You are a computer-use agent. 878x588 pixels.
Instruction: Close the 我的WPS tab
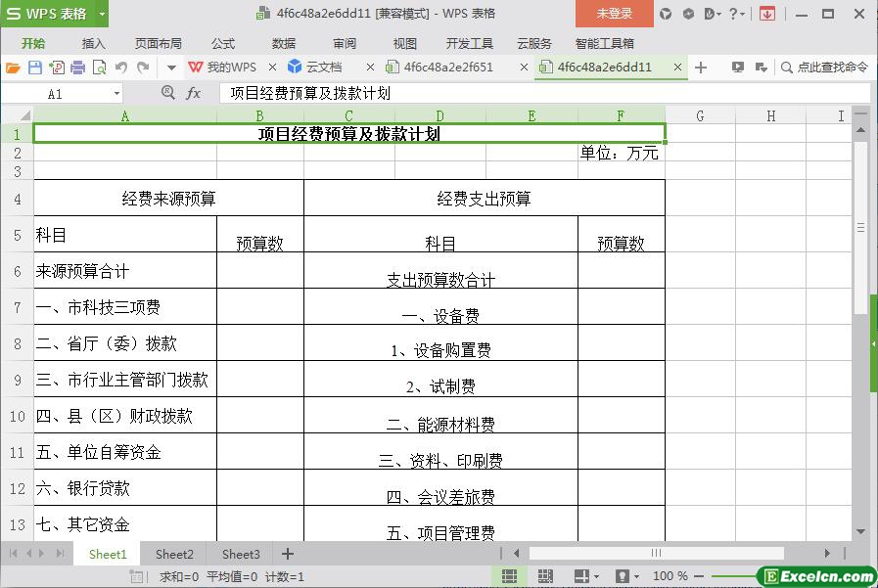pos(272,68)
